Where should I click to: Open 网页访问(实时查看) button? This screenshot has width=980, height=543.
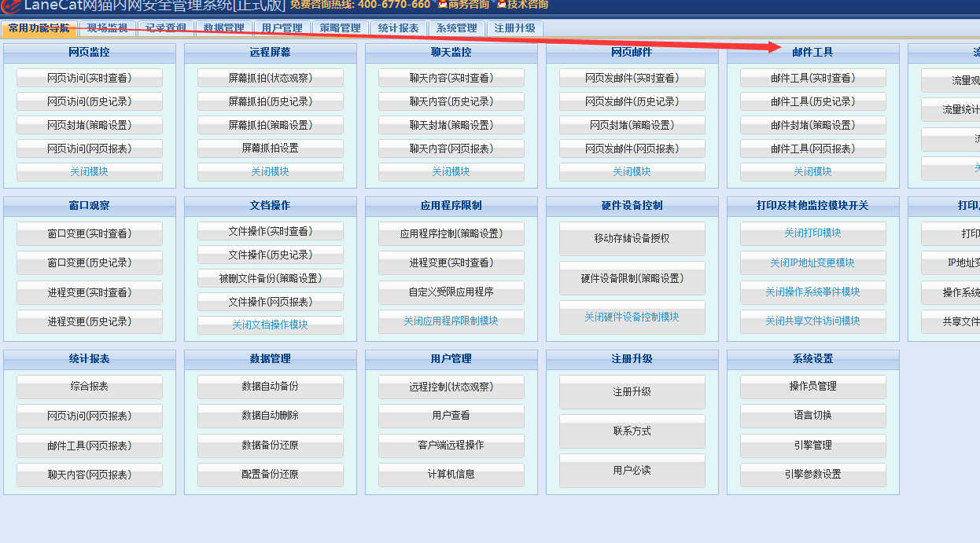[x=89, y=79]
